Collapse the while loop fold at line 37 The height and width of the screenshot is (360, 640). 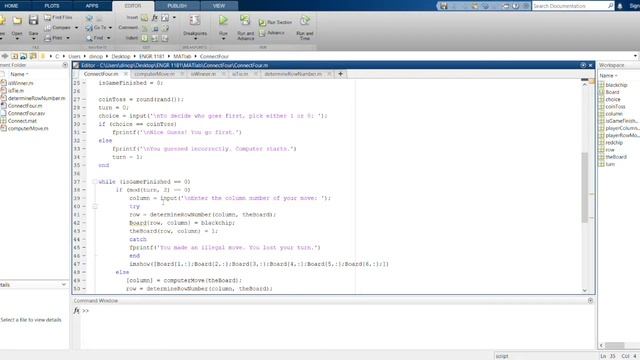(95, 182)
